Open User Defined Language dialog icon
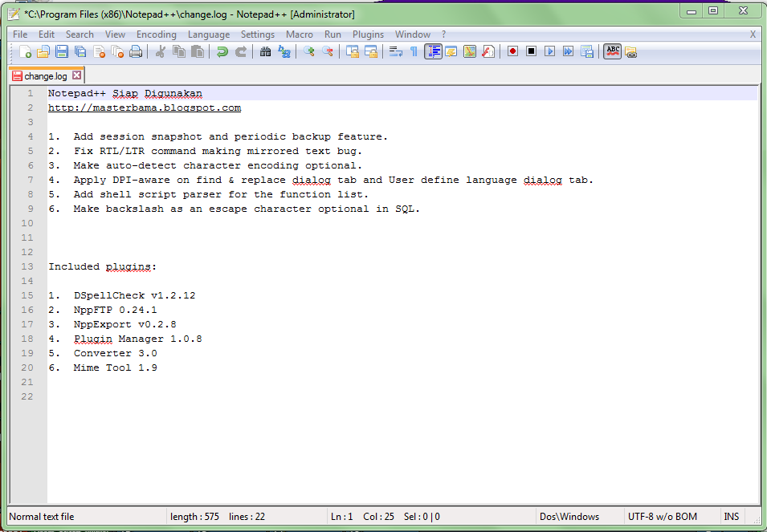Viewport: 767px width, 532px height. [x=451, y=51]
